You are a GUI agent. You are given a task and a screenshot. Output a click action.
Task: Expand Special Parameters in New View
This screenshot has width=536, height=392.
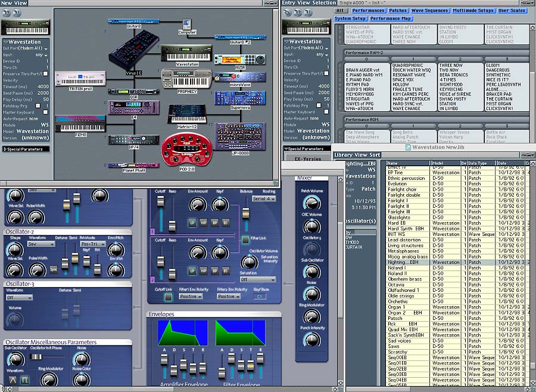click(x=26, y=149)
